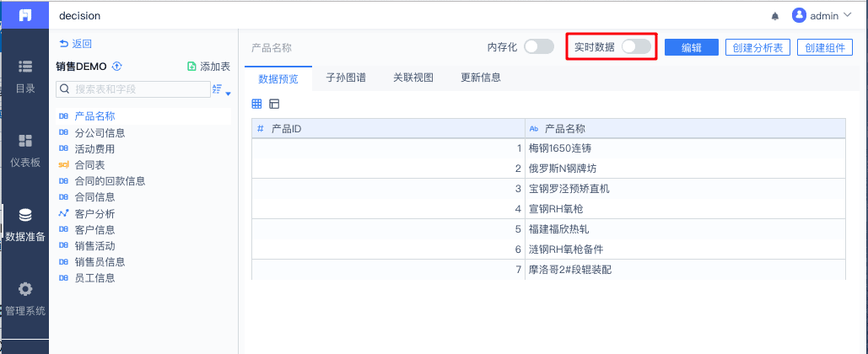Click the 返回 back arrow
Viewport: 868px width, 354px height.
pos(75,44)
